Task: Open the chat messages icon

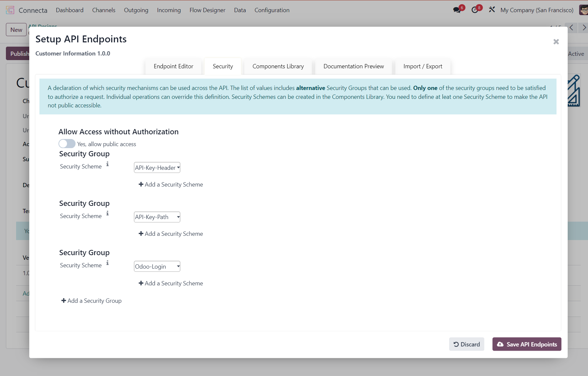Action: 457,10
